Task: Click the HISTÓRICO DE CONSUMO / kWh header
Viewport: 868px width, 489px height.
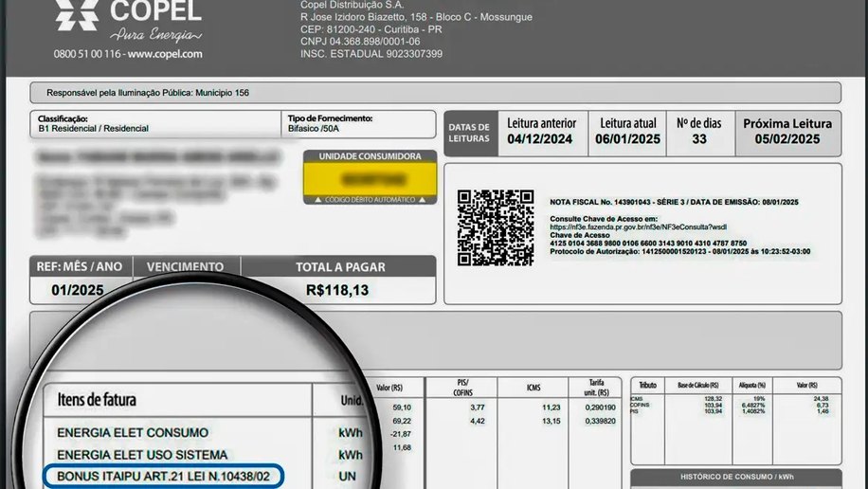Action: pyautogui.click(x=737, y=477)
